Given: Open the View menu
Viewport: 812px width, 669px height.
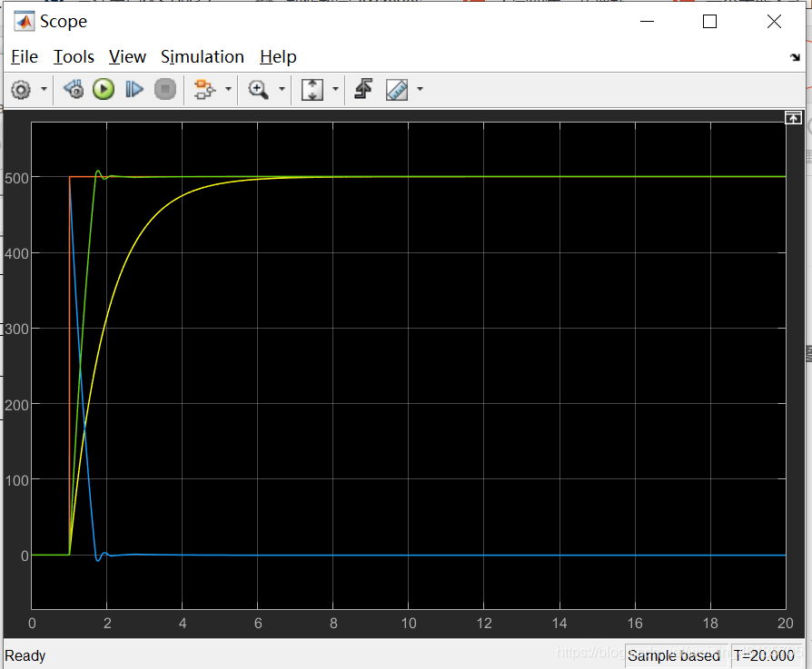Looking at the screenshot, I should 127,57.
